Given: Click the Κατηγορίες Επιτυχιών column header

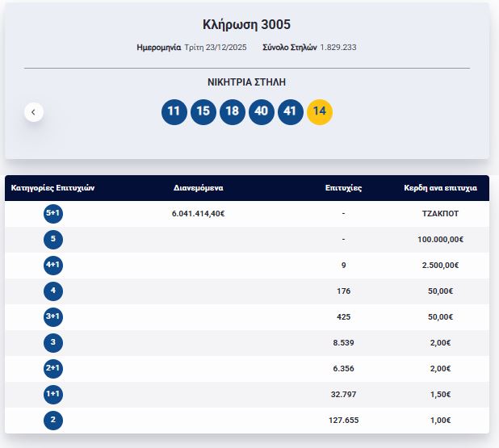Looking at the screenshot, I should [53, 188].
